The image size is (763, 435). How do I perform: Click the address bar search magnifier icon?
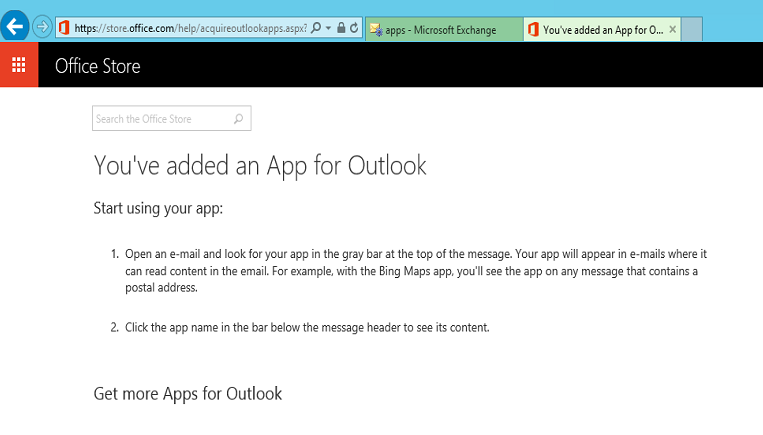(316, 28)
